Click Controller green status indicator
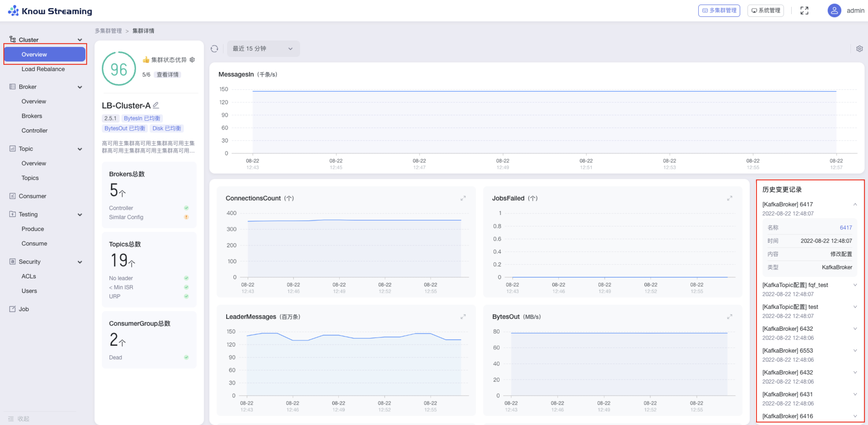 (186, 208)
